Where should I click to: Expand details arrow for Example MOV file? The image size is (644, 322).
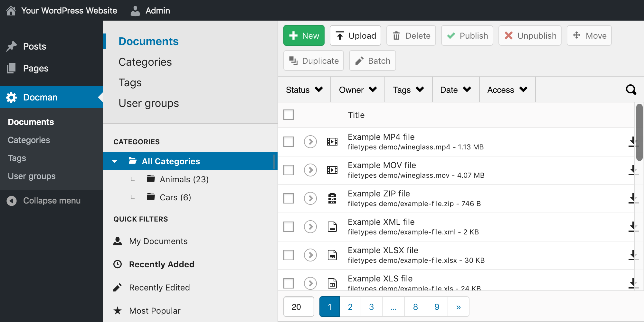point(310,170)
